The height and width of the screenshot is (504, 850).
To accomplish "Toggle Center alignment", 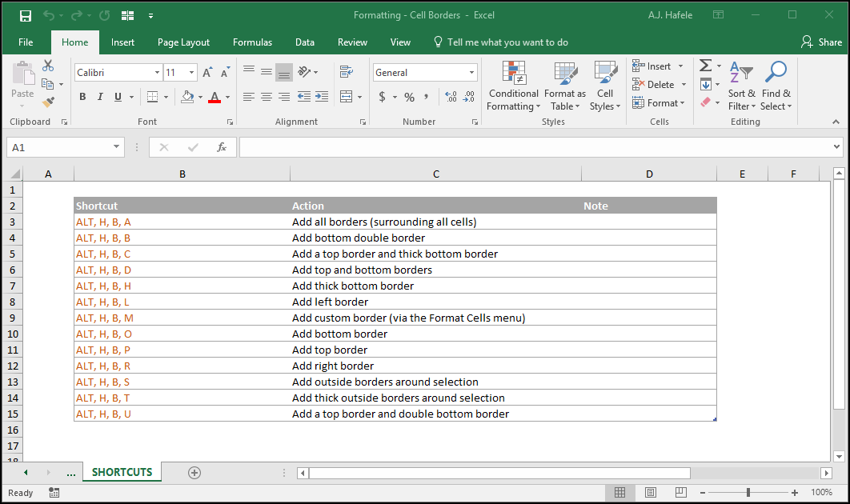I will click(267, 97).
